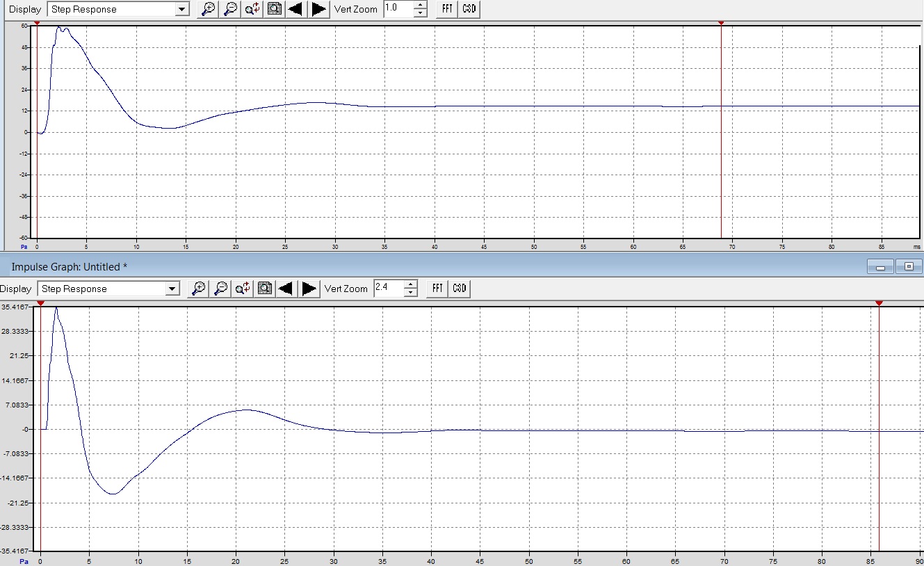Screen dimensions: 924x566
Task: Open Display dropdown in top graph
Action: [x=182, y=10]
